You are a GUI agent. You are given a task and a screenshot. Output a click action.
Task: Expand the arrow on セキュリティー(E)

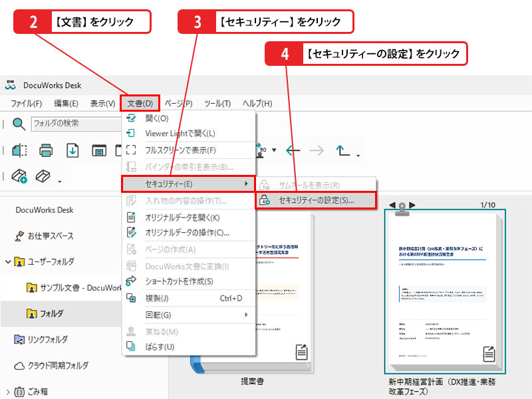[246, 184]
